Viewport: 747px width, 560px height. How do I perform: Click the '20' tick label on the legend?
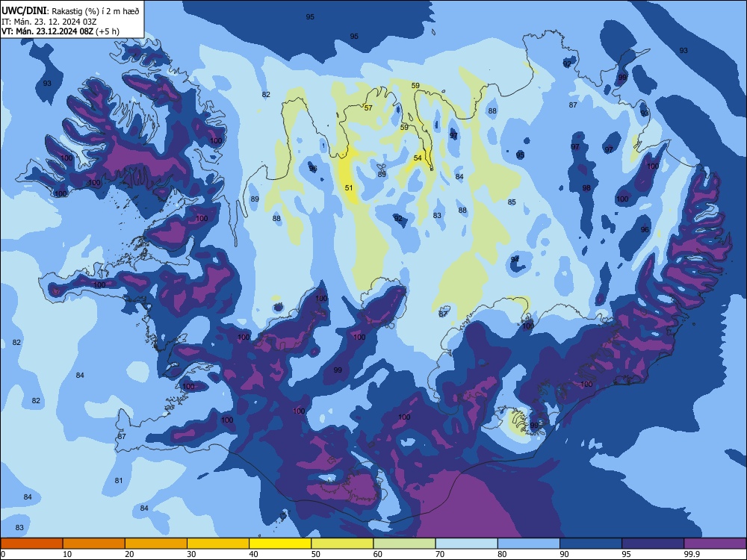(x=129, y=554)
